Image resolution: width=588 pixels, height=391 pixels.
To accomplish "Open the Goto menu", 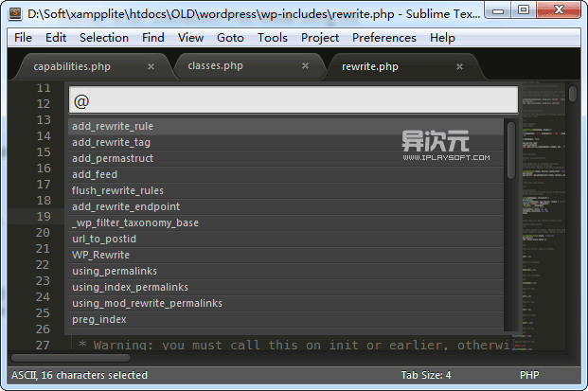I will (230, 38).
